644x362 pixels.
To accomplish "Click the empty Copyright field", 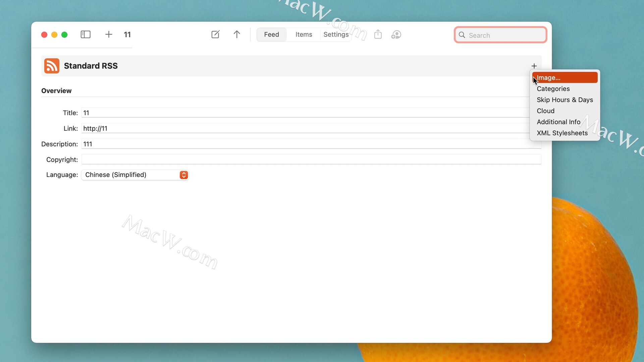I will [311, 160].
